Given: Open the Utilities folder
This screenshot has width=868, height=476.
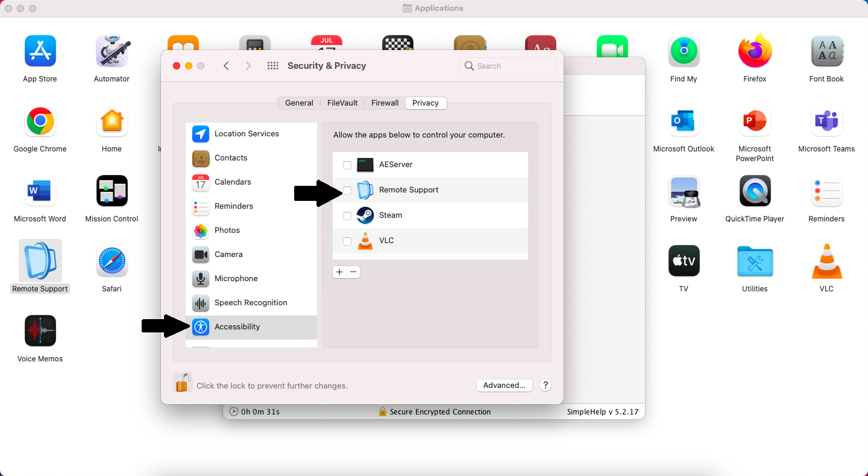Looking at the screenshot, I should click(755, 261).
